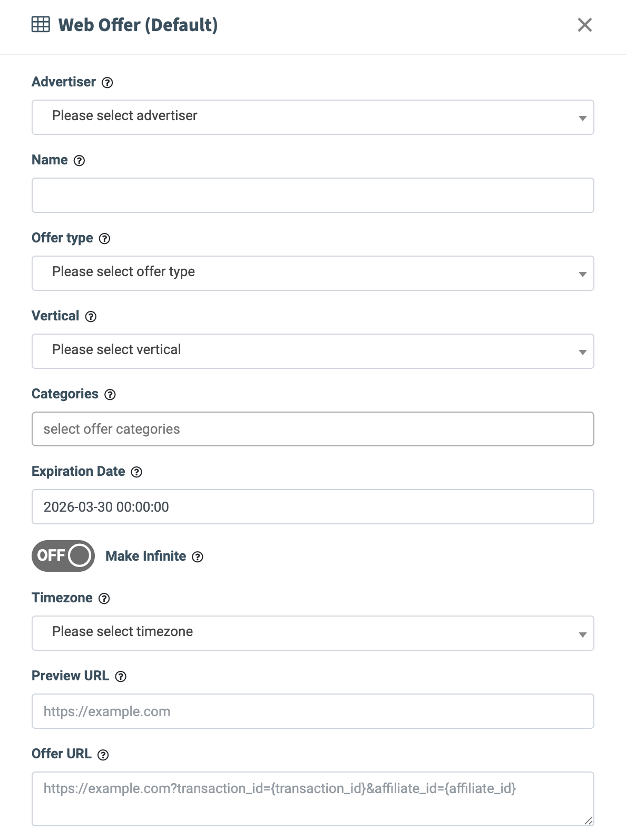The height and width of the screenshot is (840, 626).
Task: Click the Timezone help icon
Action: coord(104,599)
